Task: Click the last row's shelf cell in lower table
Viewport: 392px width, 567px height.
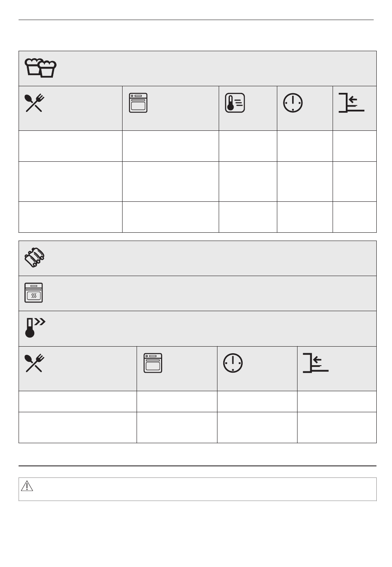Action: [x=337, y=428]
